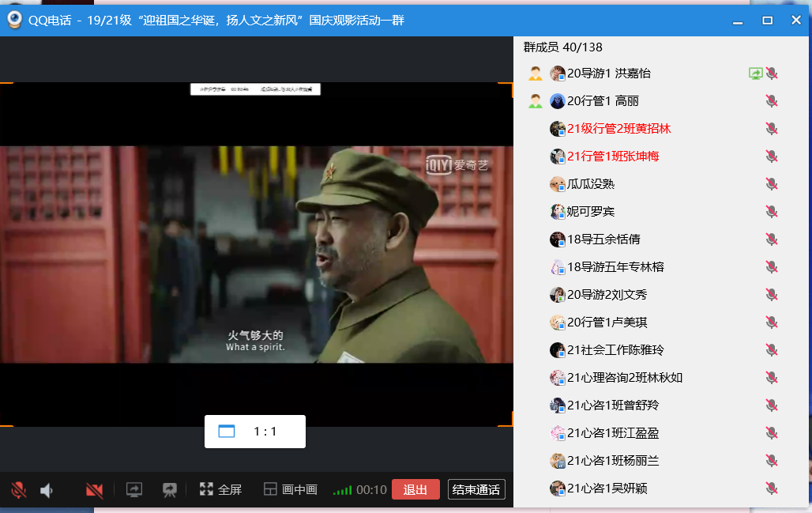Enable 画中画 picture-in-picture mode

290,490
